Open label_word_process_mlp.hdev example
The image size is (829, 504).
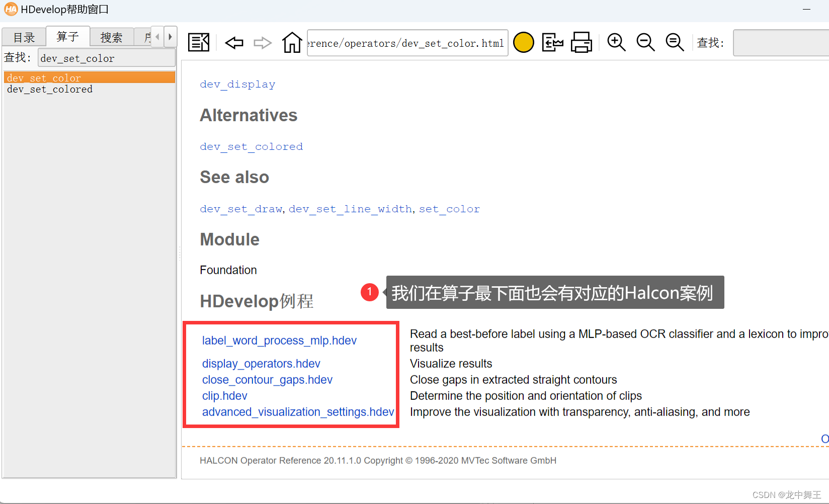[279, 341]
